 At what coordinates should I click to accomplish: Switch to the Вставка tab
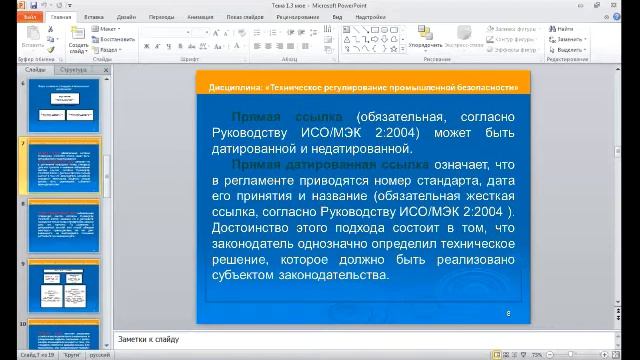coord(94,17)
